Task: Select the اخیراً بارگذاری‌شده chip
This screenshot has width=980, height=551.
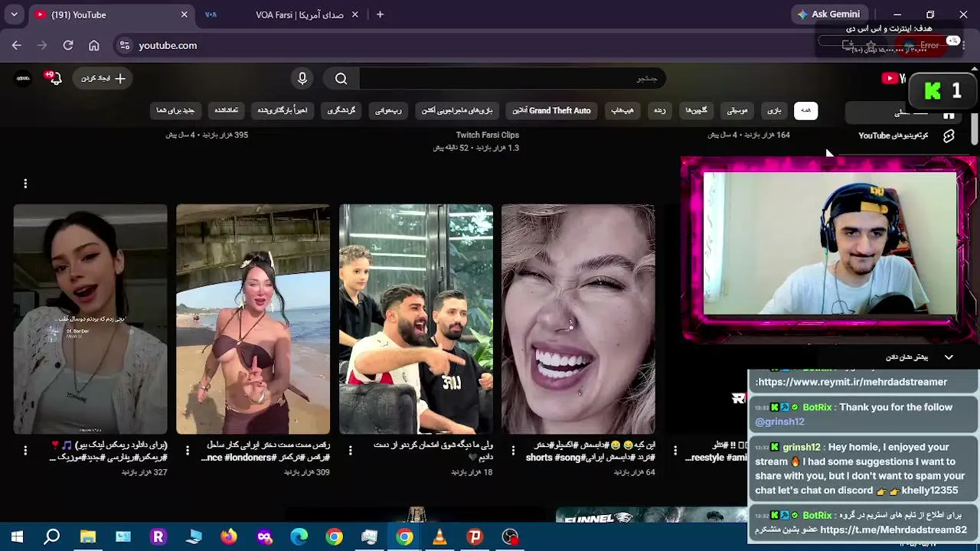Action: pos(282,110)
